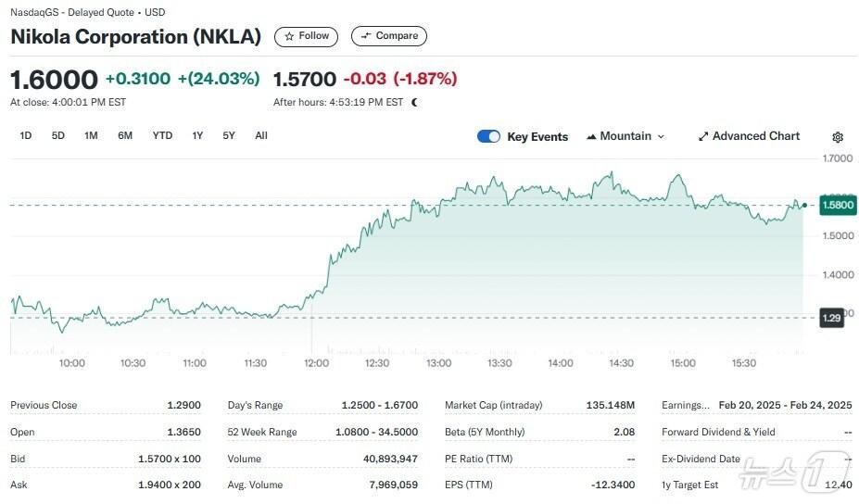Show All-time price history
The width and height of the screenshot is (859, 504).
tap(261, 135)
